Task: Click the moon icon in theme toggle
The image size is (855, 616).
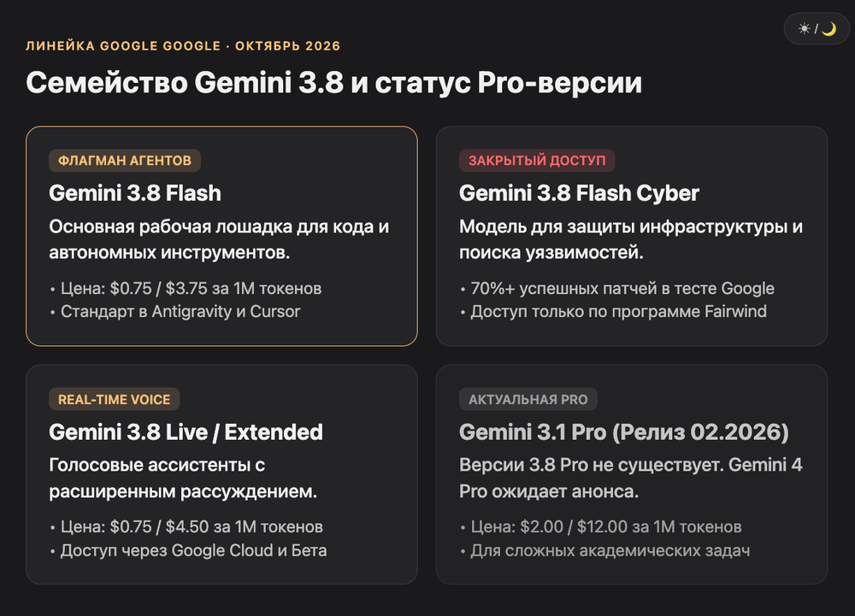Action: click(828, 28)
